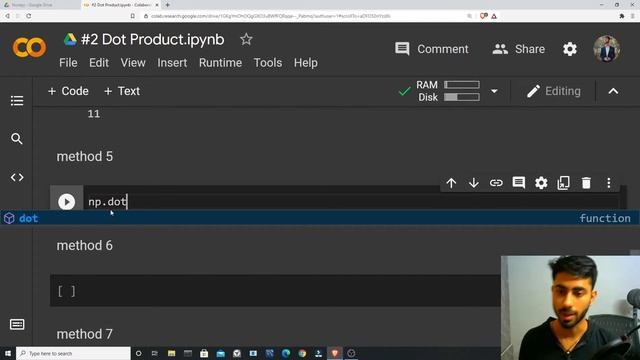Switch to the Google Drive browser tab
This screenshot has height=360, width=640.
coord(40,5)
